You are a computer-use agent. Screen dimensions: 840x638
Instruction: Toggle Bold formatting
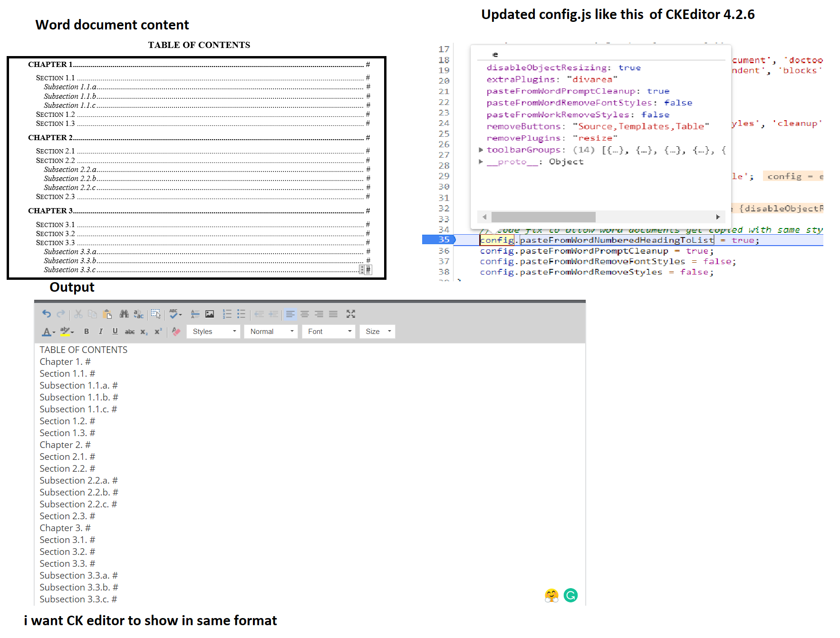[87, 332]
